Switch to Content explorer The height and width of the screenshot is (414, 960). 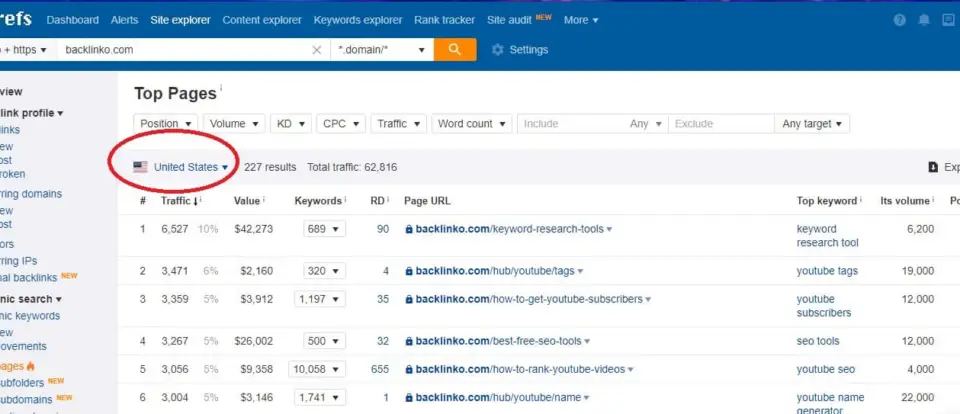pyautogui.click(x=262, y=20)
